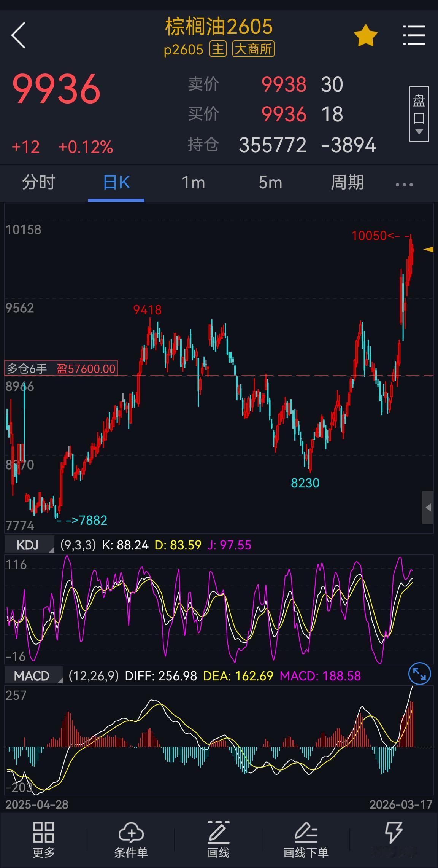Expand the 盘口 order book dropdown

(419, 114)
